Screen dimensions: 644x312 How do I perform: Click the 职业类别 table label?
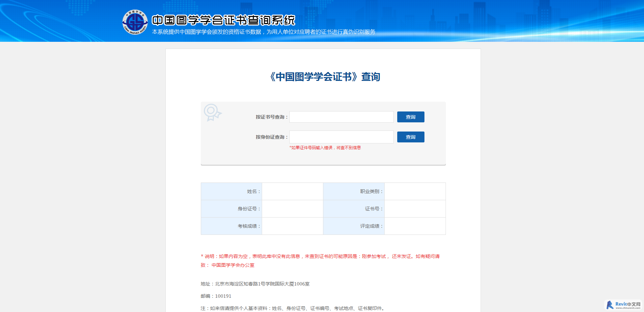[x=371, y=191]
